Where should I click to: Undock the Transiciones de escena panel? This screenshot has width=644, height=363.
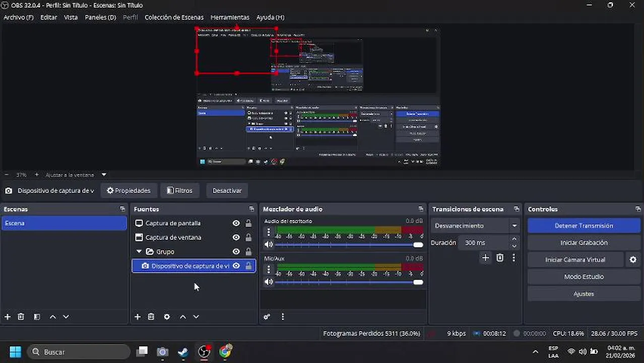pyautogui.click(x=517, y=209)
